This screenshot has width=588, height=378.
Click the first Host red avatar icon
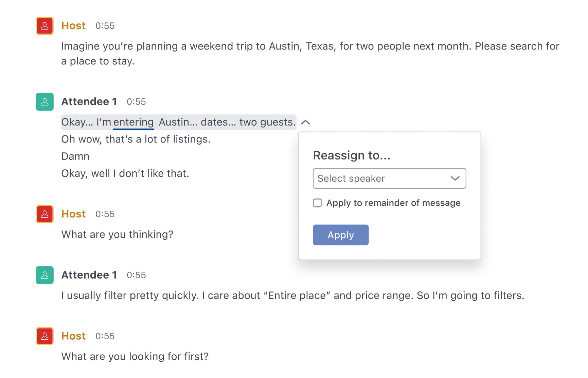(44, 26)
